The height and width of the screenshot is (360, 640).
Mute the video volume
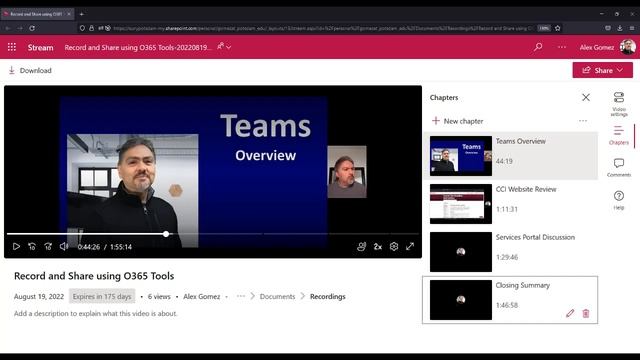pos(64,247)
